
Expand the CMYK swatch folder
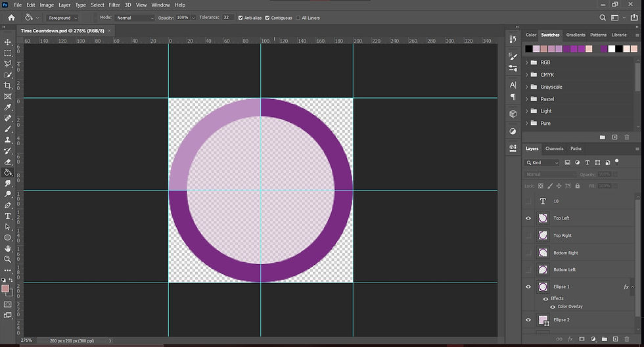[527, 75]
